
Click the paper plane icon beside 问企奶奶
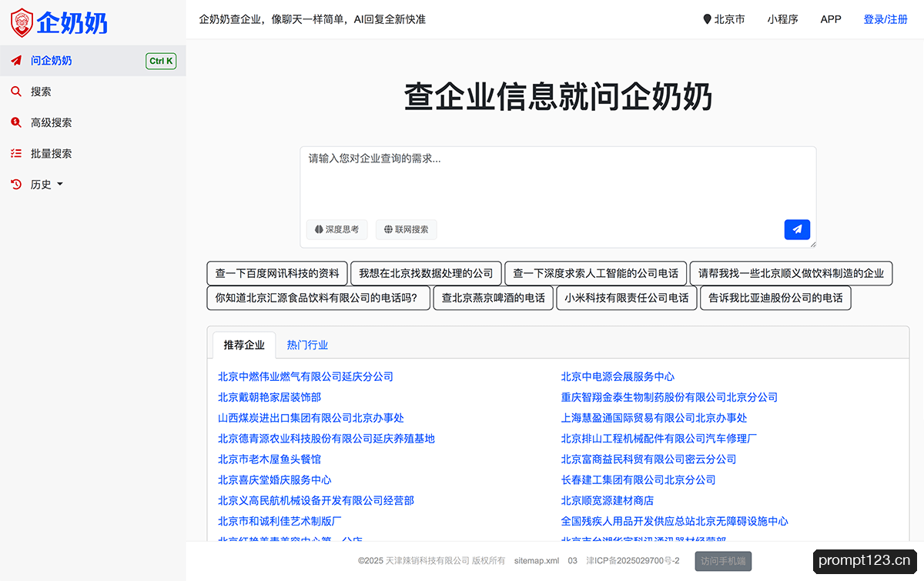pos(15,61)
